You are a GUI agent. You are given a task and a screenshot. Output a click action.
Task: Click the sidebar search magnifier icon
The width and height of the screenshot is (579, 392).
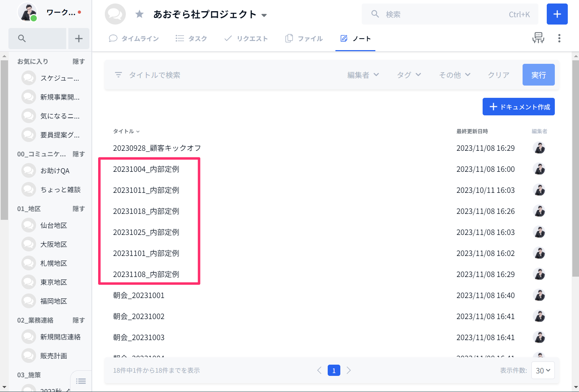pos(22,39)
